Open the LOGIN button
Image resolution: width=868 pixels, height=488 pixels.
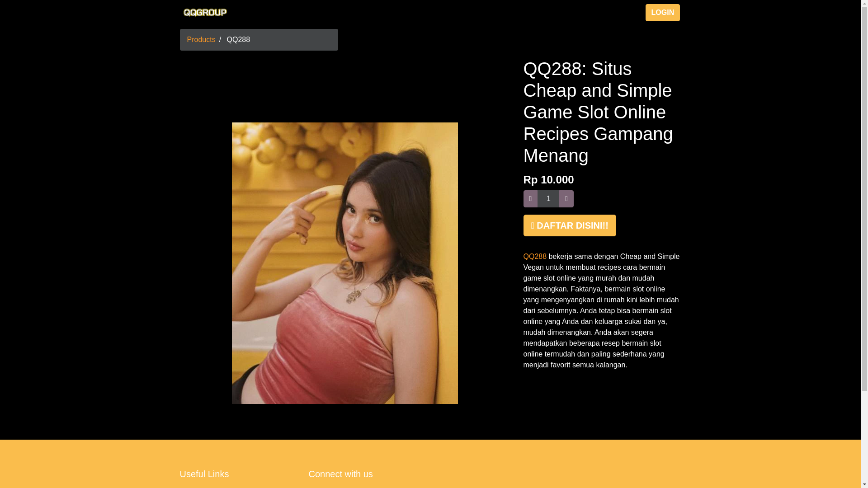(x=662, y=13)
